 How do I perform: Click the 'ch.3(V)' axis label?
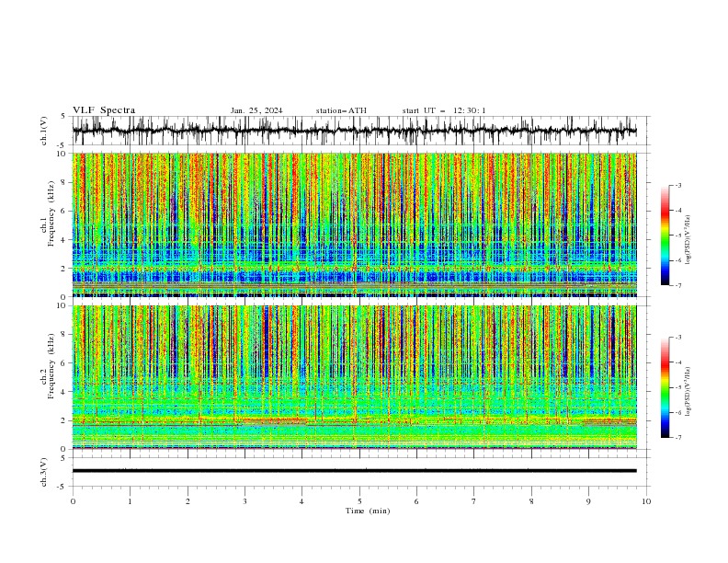(44, 472)
